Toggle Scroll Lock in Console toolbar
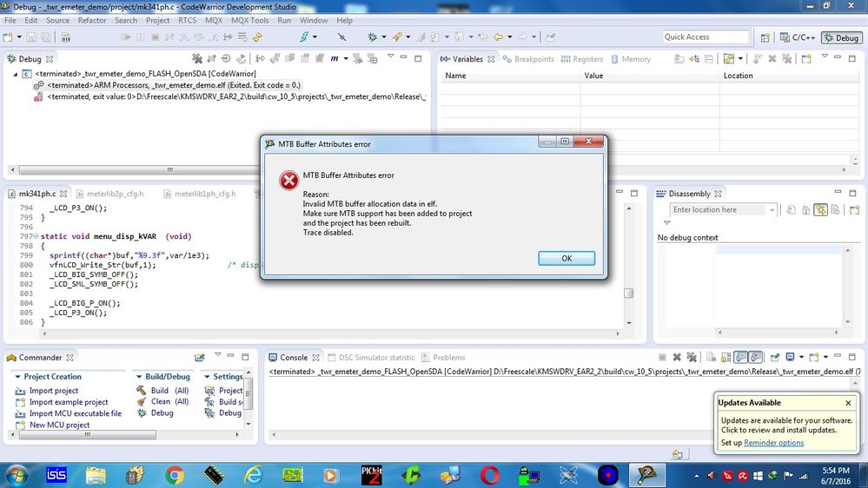The width and height of the screenshot is (868, 488). 726,358
